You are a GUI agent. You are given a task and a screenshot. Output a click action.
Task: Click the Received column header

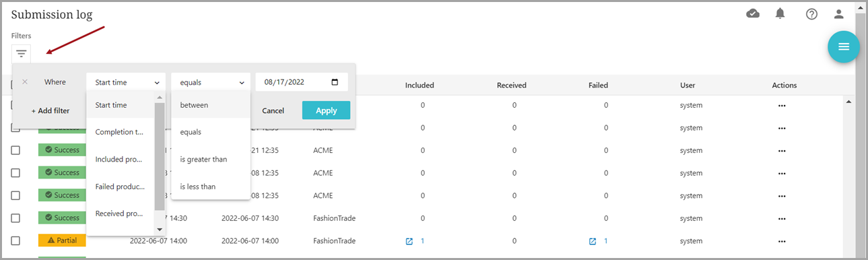coord(512,86)
